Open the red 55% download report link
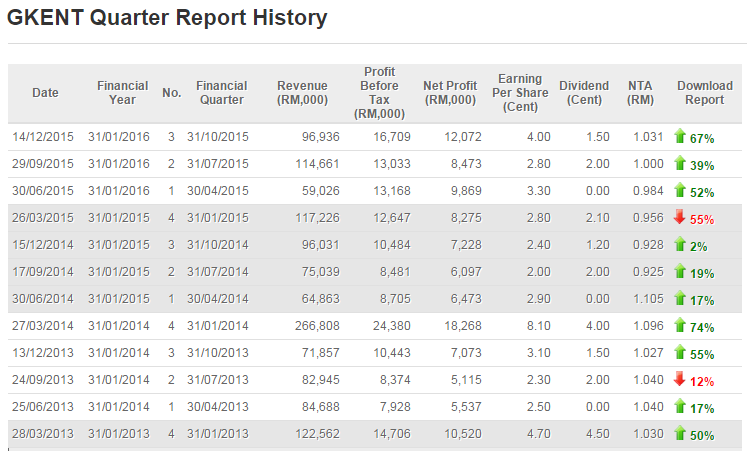747x451 pixels. click(x=702, y=220)
